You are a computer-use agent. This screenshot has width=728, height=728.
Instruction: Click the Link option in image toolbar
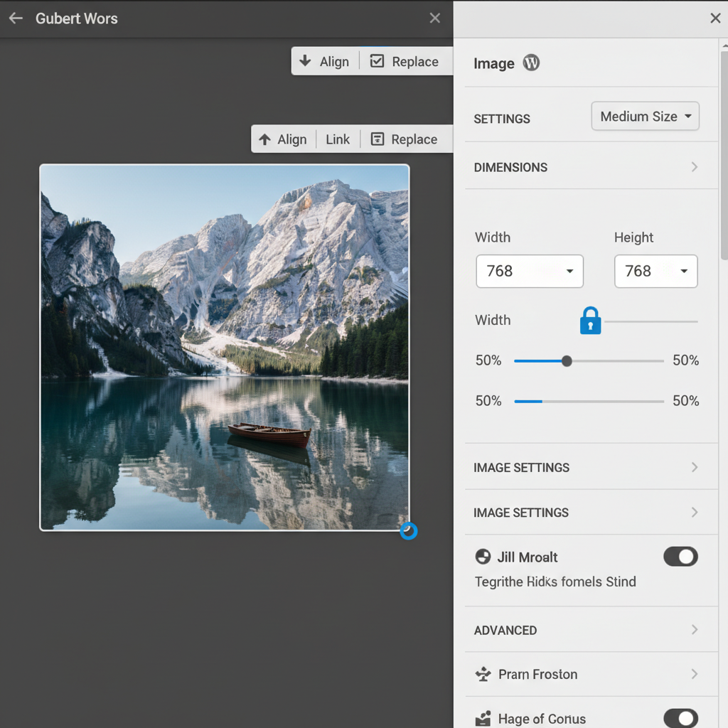338,139
